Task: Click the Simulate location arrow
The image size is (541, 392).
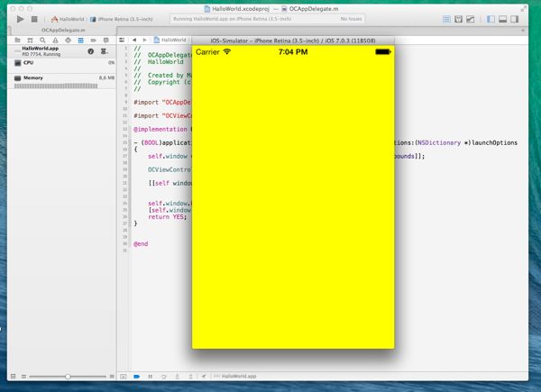Action: pos(204,377)
